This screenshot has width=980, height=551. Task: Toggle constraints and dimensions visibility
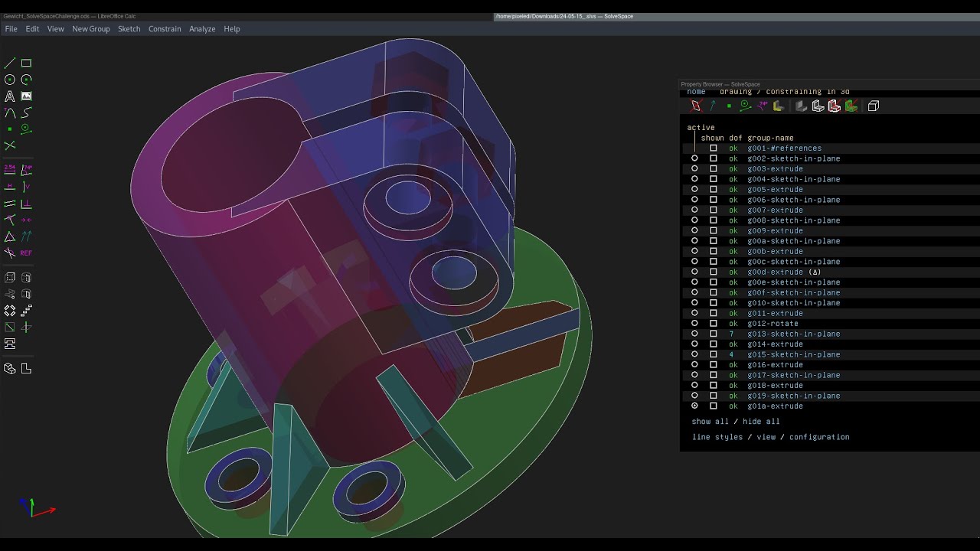tap(762, 106)
